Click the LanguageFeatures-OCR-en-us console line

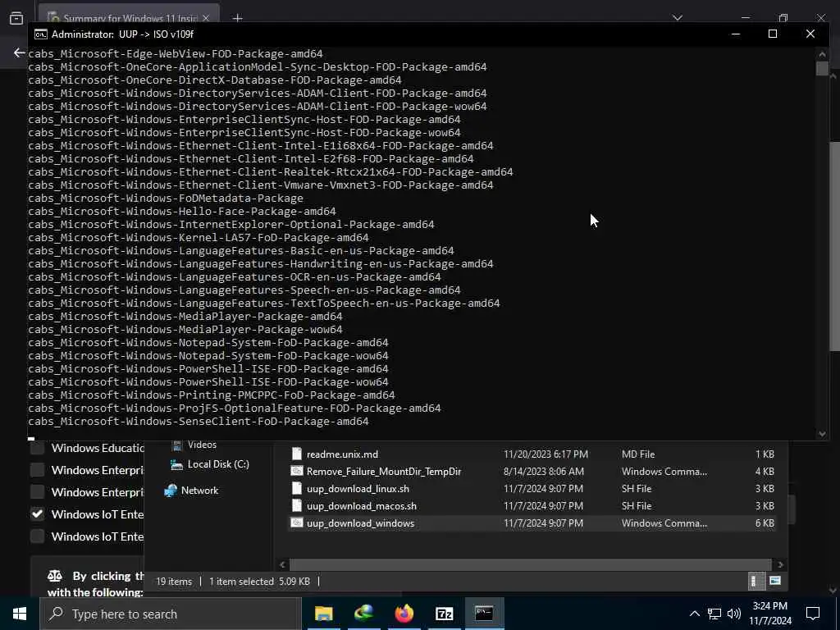[235, 277]
